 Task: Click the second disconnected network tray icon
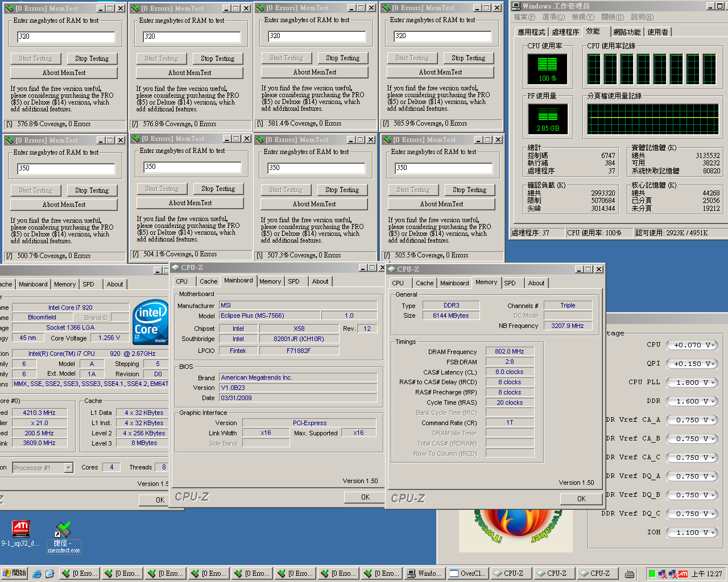click(673, 574)
